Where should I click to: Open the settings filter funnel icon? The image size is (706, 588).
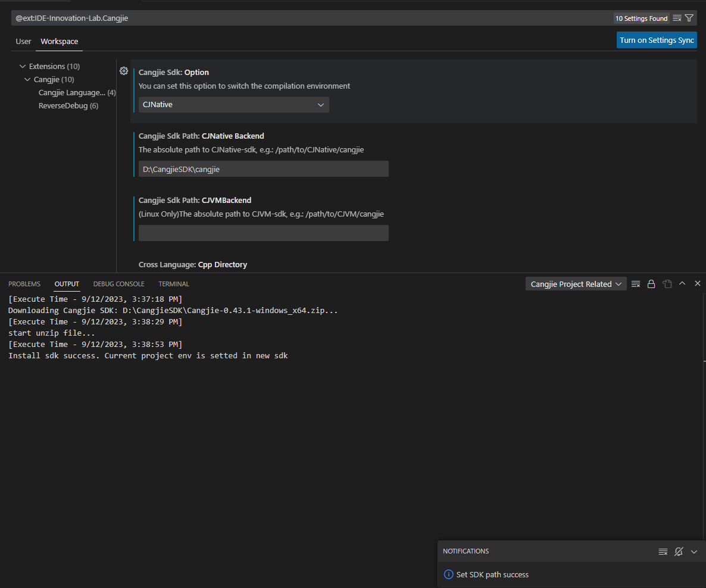[x=689, y=18]
